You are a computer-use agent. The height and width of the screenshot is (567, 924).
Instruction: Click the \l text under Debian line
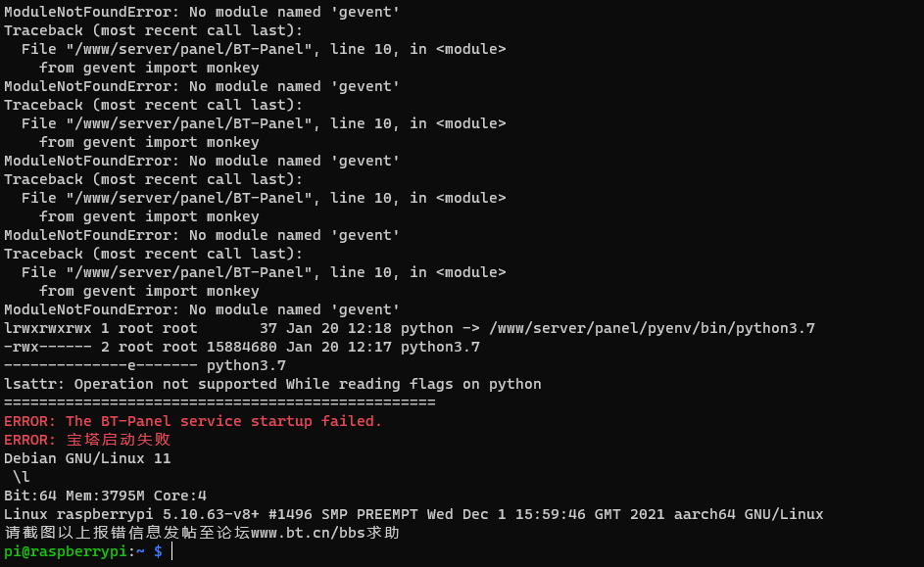pyautogui.click(x=22, y=477)
